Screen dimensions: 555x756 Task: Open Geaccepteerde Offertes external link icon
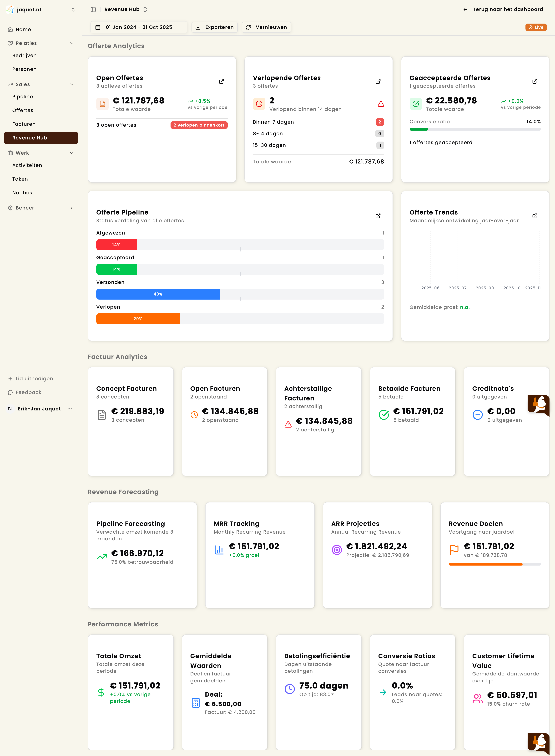(x=535, y=81)
